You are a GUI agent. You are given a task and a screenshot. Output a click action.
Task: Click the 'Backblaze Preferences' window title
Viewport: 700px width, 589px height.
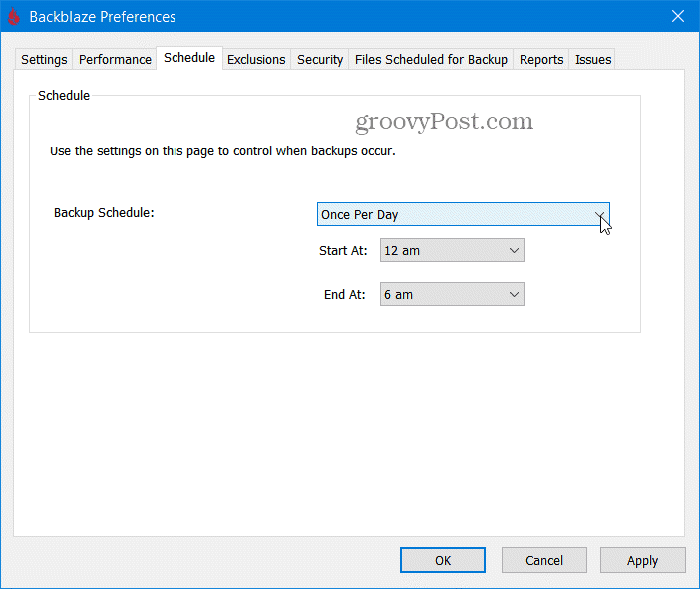tap(103, 17)
